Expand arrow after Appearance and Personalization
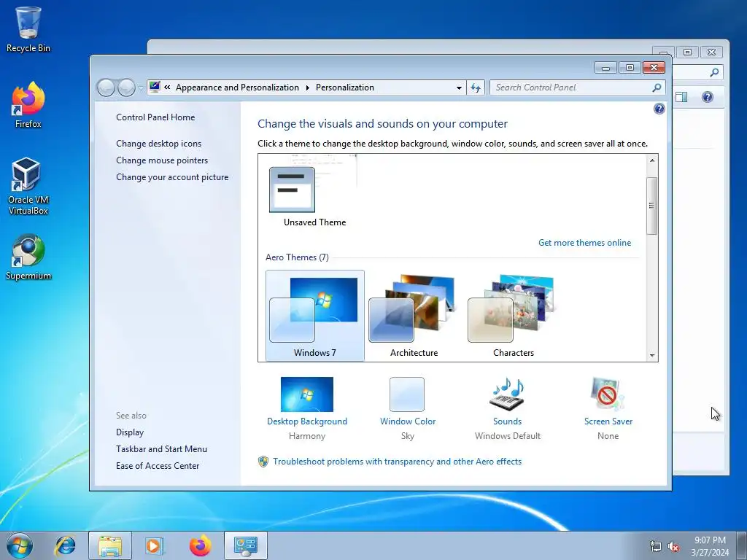747x560 pixels. tap(307, 87)
